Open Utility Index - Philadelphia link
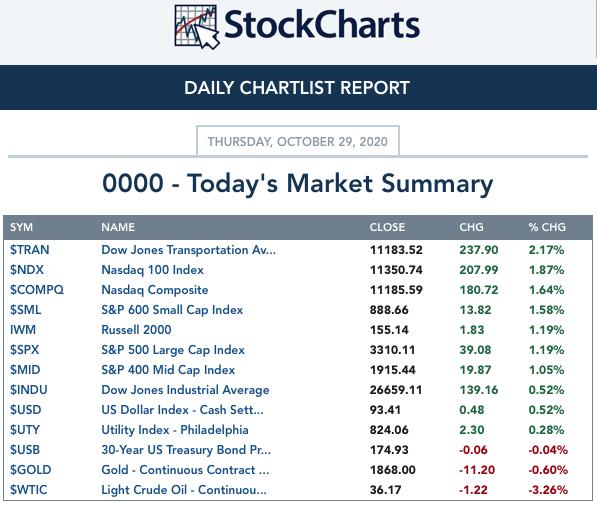Screen dimensions: 597x505 175,430
